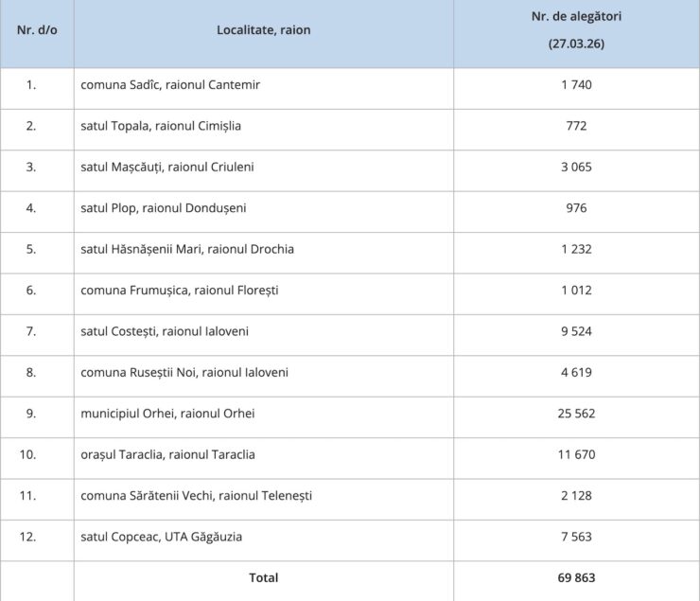700x601 pixels.
Task: Click the "Nr. d/o" column header
Action: (x=37, y=29)
